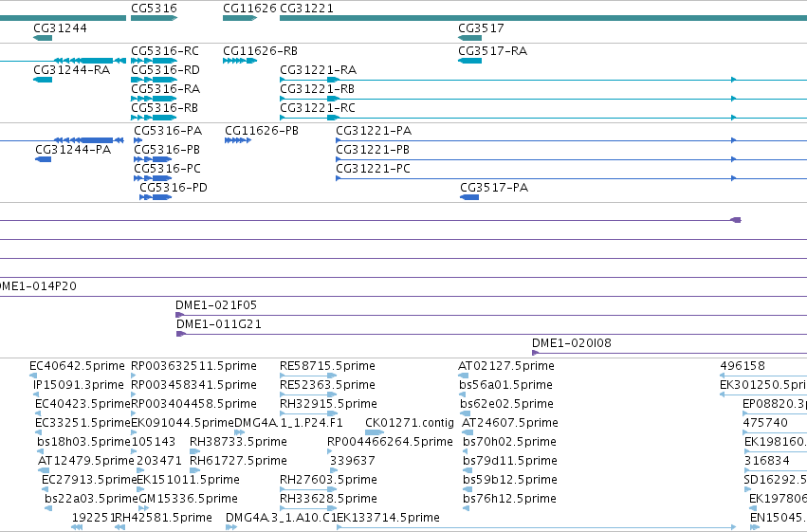Open transcript label CG31244-RA
Viewport: 807px width, 532px height.
71,70
